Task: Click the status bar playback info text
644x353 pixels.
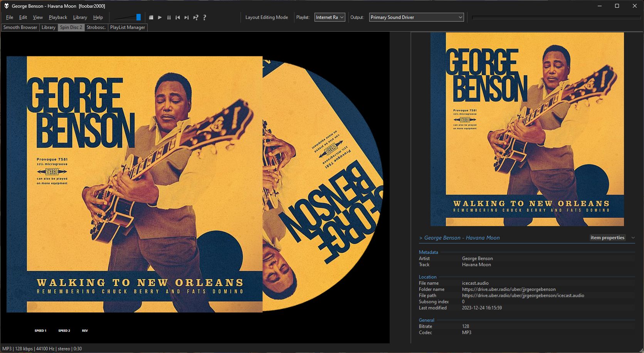Action: [x=42, y=349]
